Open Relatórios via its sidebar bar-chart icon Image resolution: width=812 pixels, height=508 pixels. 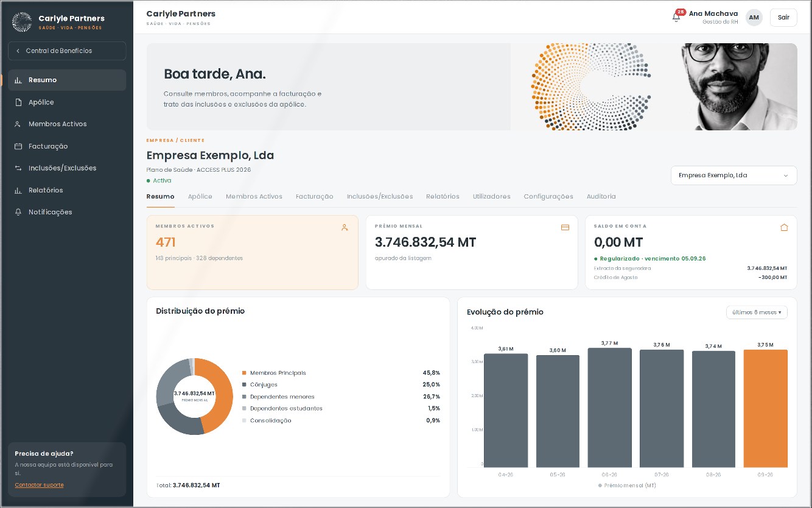[18, 190]
